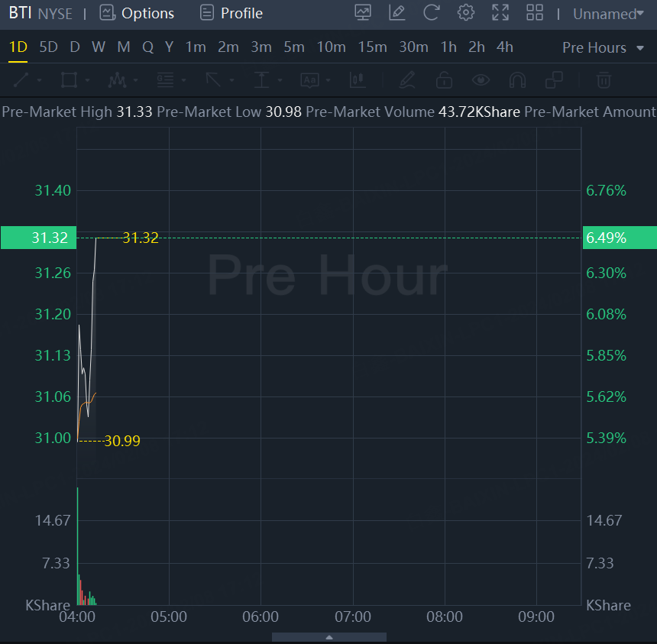This screenshot has height=644, width=657.
Task: Switch to the daily D timeframe
Action: 75,47
